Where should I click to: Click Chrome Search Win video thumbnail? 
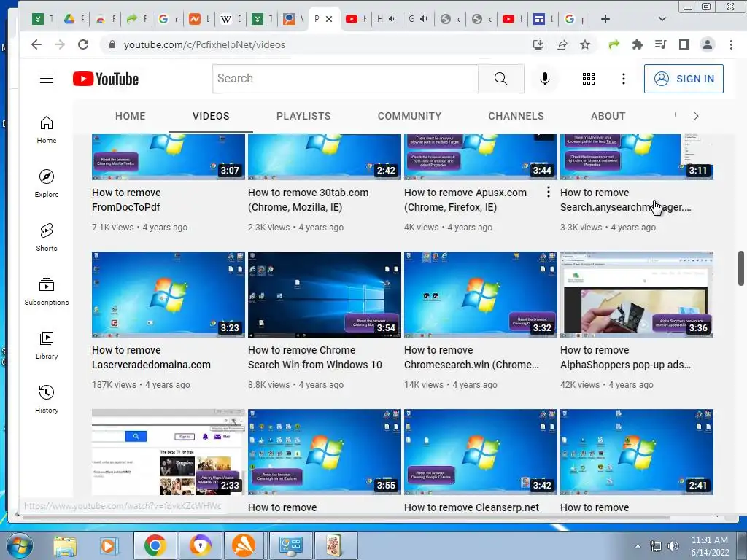tap(325, 295)
